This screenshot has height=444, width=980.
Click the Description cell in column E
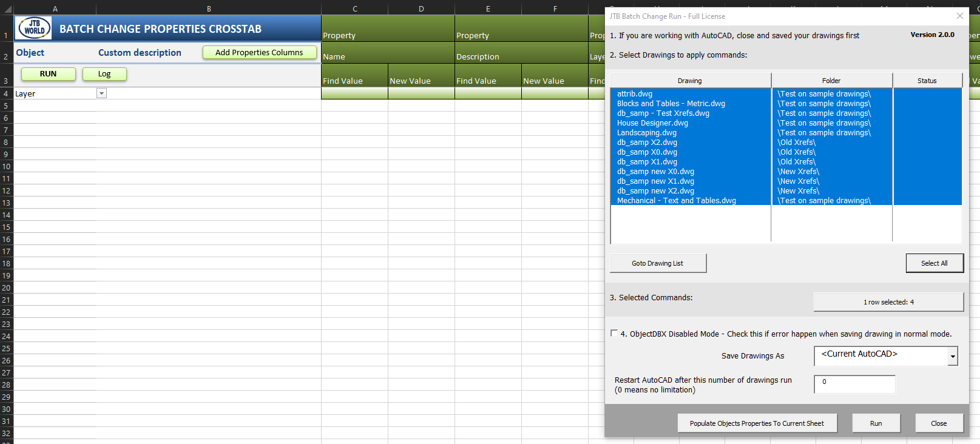[521, 53]
